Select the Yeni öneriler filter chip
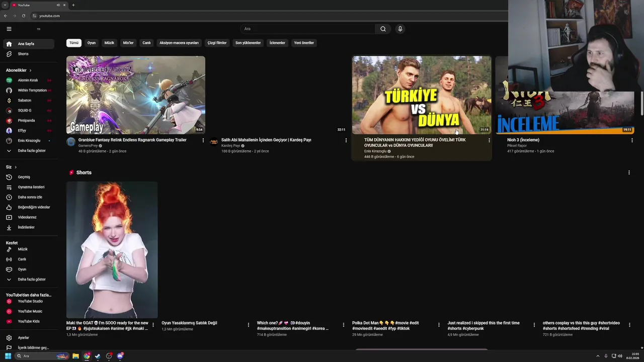 [304, 43]
